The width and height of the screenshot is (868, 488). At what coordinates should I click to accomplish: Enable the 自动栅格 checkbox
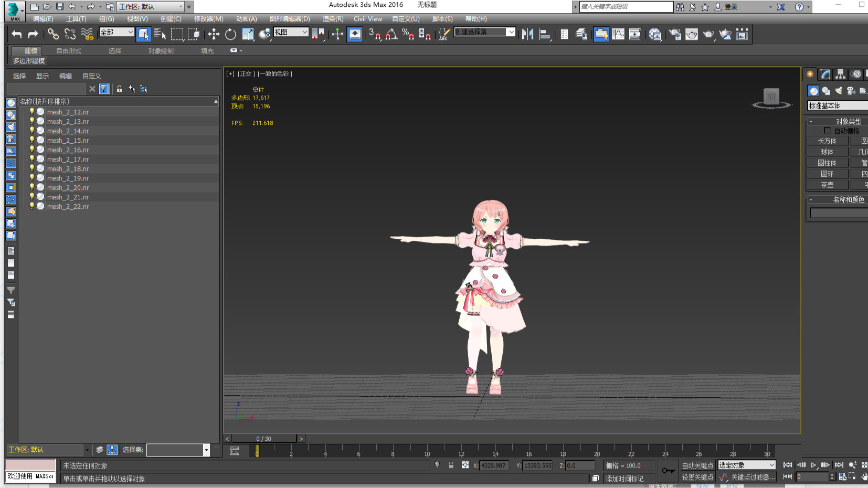pyautogui.click(x=827, y=131)
